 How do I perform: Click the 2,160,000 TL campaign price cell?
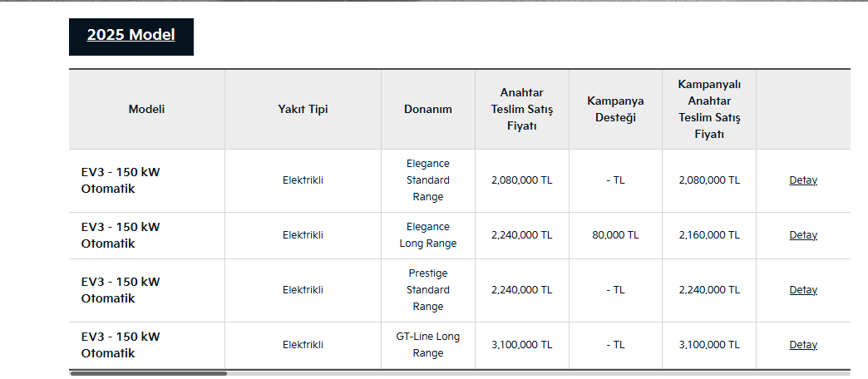tap(709, 235)
